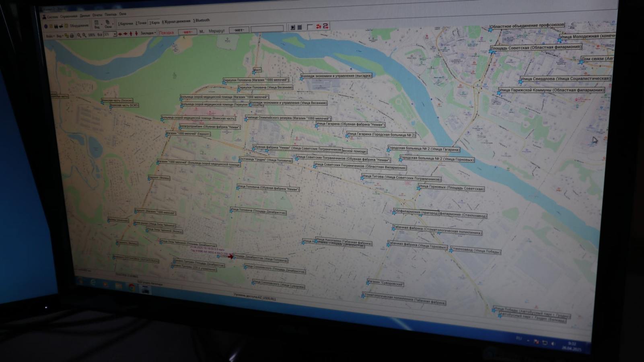Select the Площадь Советская (Областная филармония) stop

(536, 47)
